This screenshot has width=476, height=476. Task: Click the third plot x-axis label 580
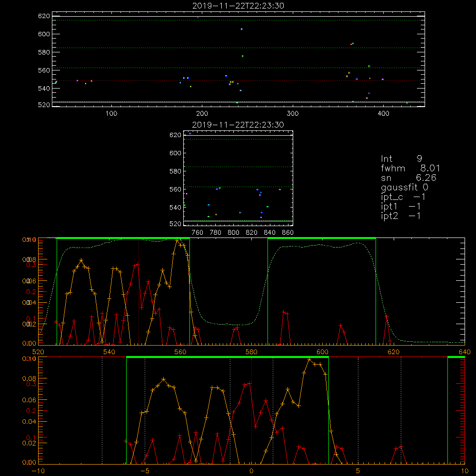click(x=251, y=352)
